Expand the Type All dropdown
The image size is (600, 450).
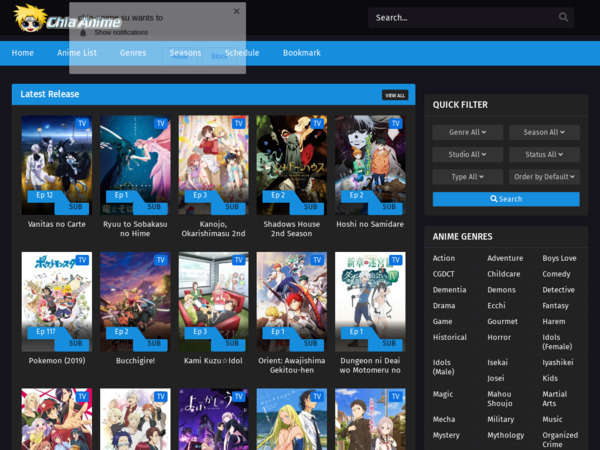click(x=468, y=177)
